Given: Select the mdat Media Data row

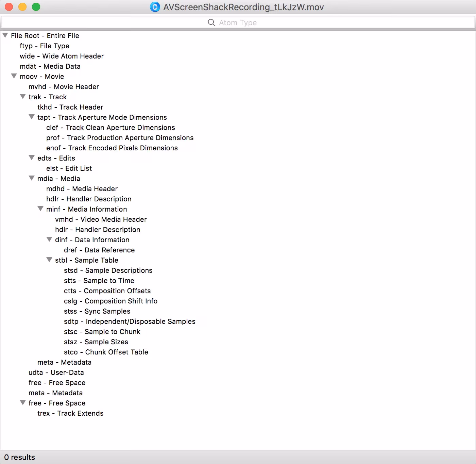Looking at the screenshot, I should 50,66.
